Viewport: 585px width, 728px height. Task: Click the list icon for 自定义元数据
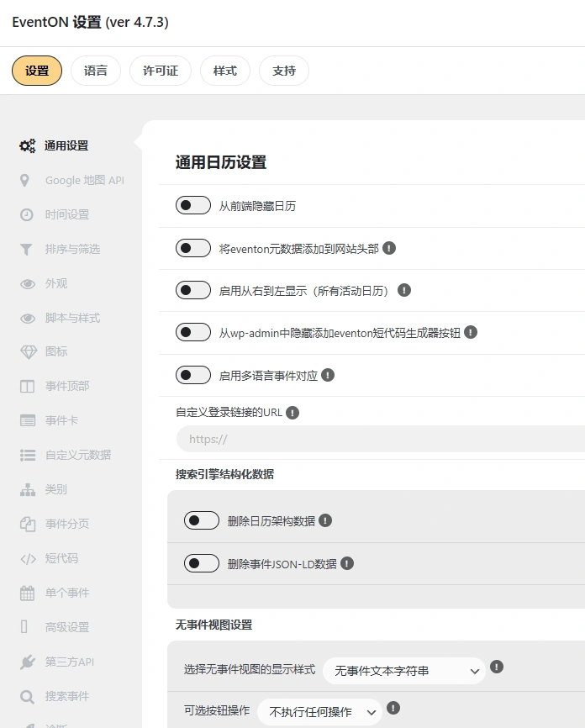(28, 455)
